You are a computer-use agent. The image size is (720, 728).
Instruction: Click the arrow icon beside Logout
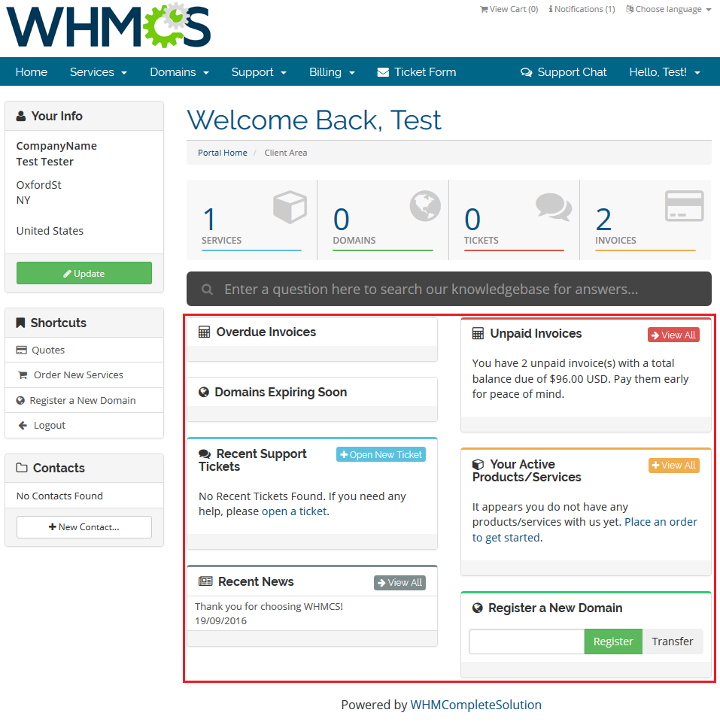pyautogui.click(x=23, y=425)
